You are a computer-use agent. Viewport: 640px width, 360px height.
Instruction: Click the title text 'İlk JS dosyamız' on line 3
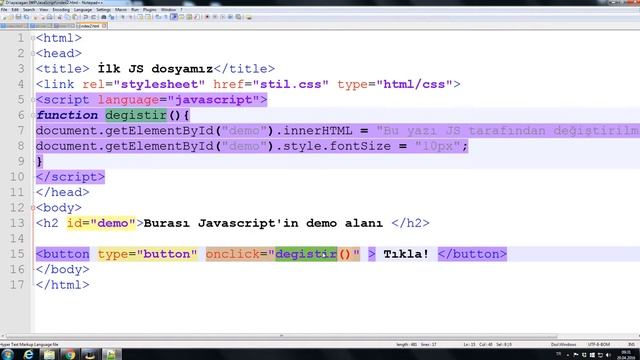pyautogui.click(x=155, y=69)
